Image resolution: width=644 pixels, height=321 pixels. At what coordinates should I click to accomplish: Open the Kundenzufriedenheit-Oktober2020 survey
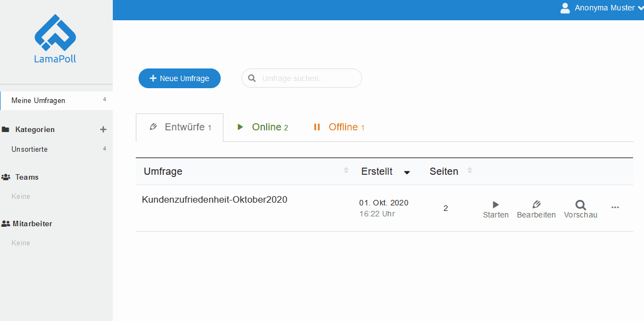pyautogui.click(x=215, y=200)
